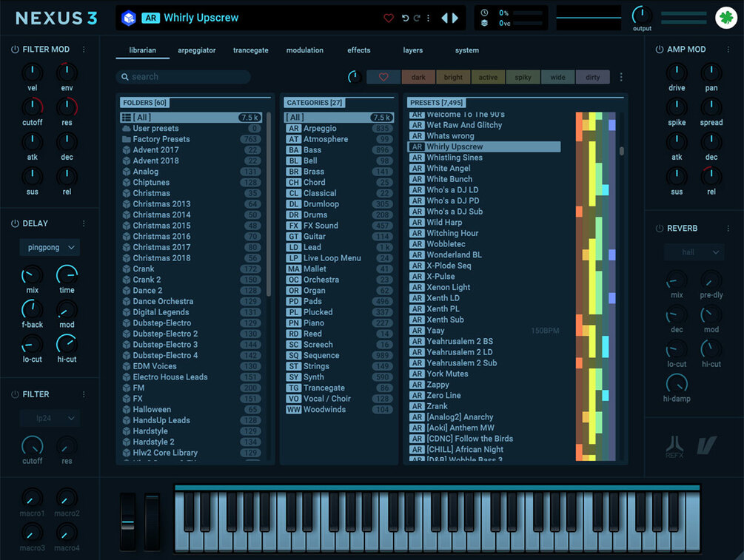Select the Vocal / Choir category
This screenshot has height=560, width=744.
pyautogui.click(x=339, y=399)
